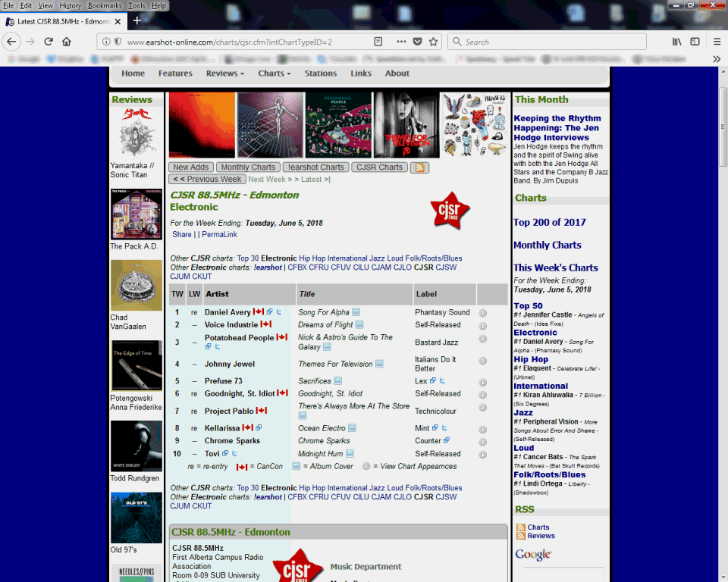This screenshot has width=728, height=582.
Task: Click the Monthly Charts button
Action: click(x=248, y=167)
